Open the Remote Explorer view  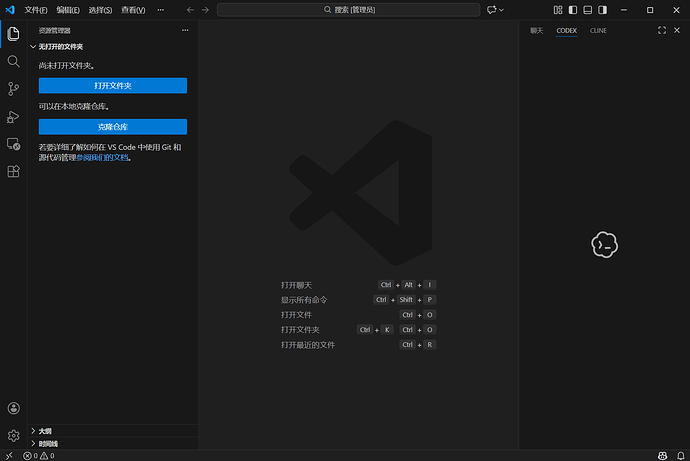13,144
